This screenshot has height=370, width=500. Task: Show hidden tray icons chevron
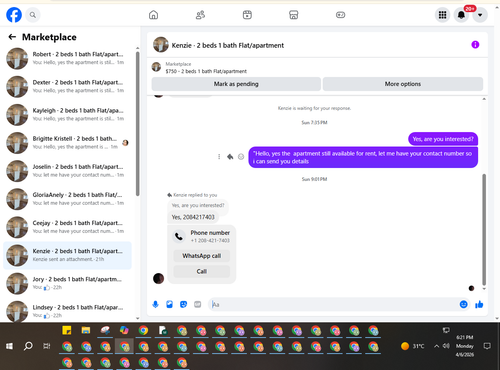click(436, 346)
